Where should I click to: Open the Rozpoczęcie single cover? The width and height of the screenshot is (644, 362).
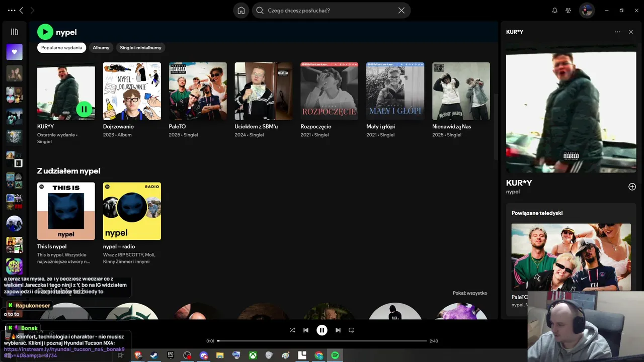point(330,91)
